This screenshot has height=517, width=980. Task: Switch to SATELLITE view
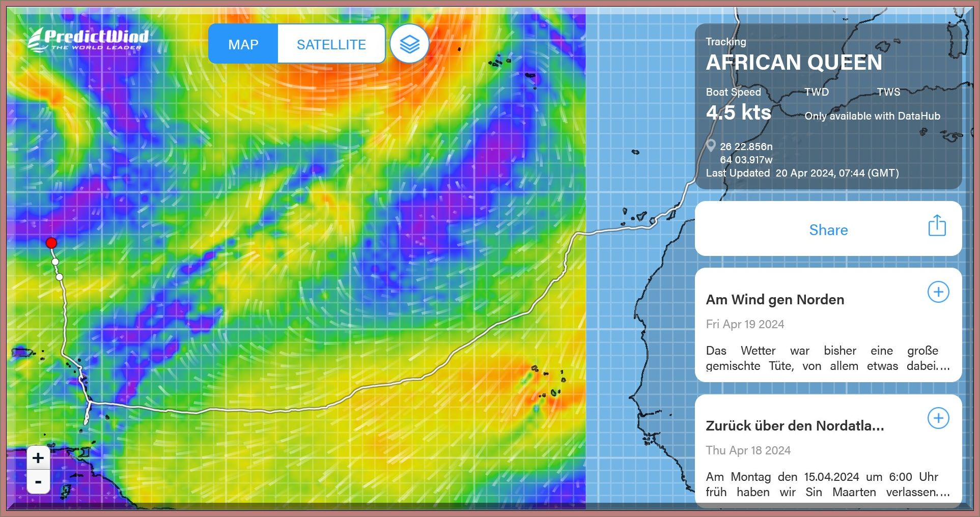pyautogui.click(x=331, y=44)
